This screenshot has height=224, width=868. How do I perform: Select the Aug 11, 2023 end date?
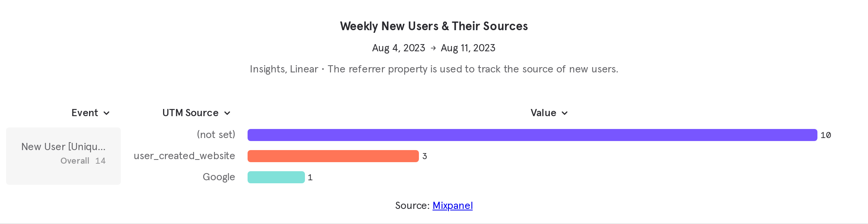pyautogui.click(x=469, y=48)
